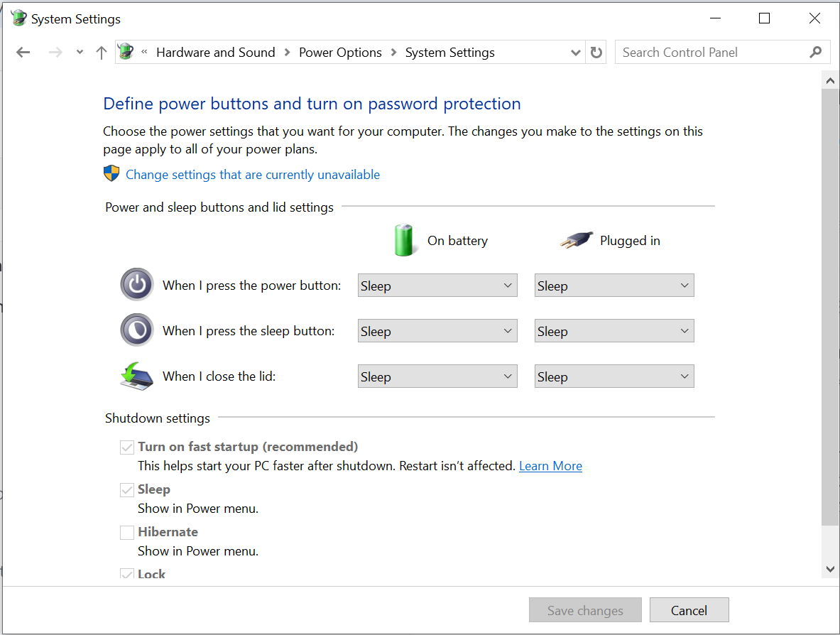
Task: Minimize the System Settings window
Action: pyautogui.click(x=715, y=18)
